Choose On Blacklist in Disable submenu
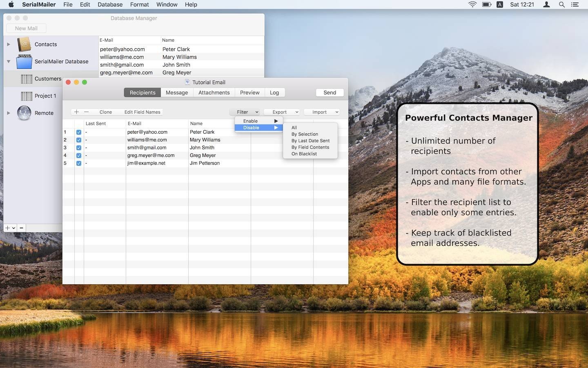Image resolution: width=588 pixels, height=368 pixels. point(304,154)
